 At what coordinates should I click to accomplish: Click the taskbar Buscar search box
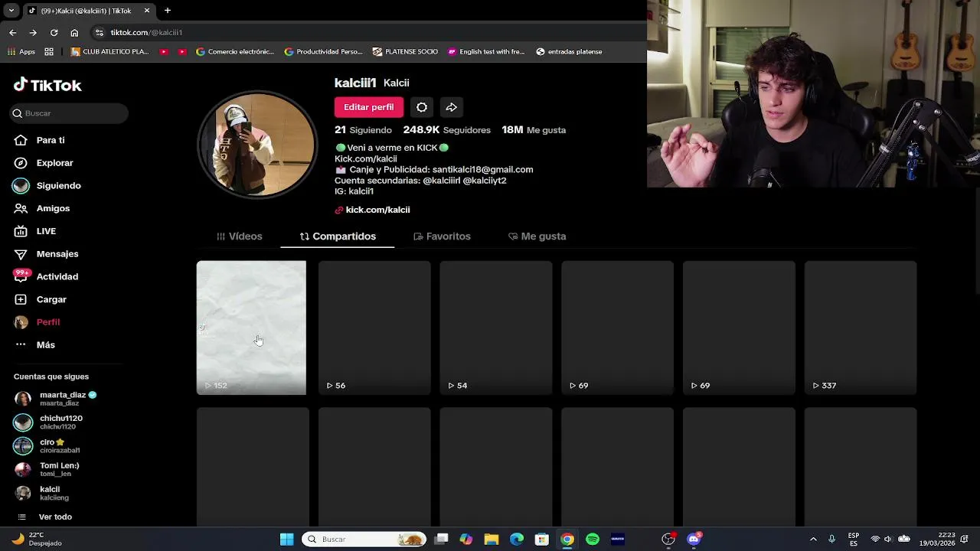(364, 540)
